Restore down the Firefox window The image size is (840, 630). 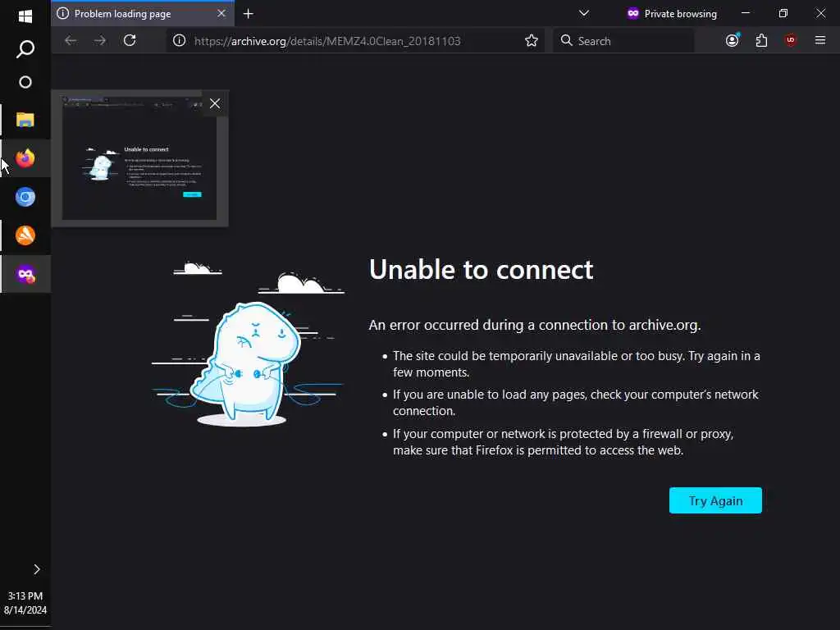783,13
